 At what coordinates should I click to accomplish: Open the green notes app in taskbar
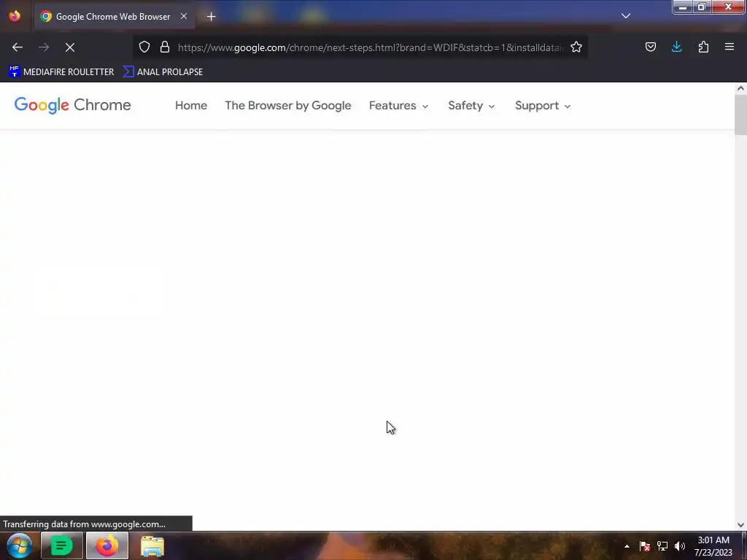point(61,545)
